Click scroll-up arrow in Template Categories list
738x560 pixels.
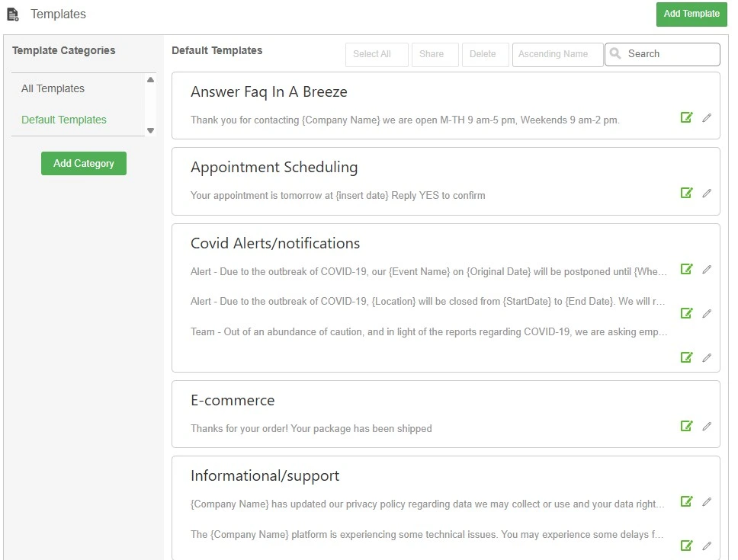click(x=150, y=80)
